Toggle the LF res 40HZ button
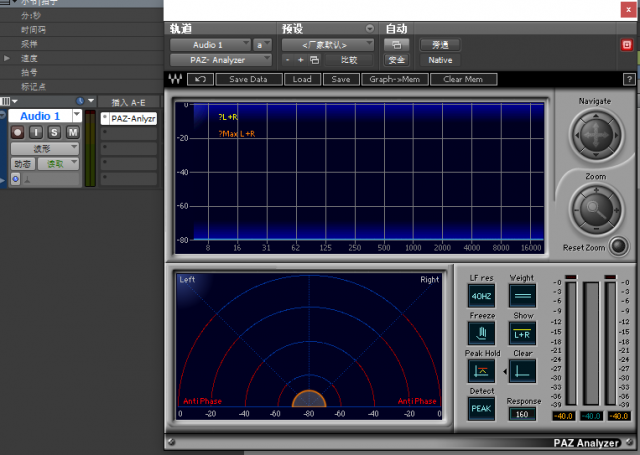 pyautogui.click(x=481, y=296)
